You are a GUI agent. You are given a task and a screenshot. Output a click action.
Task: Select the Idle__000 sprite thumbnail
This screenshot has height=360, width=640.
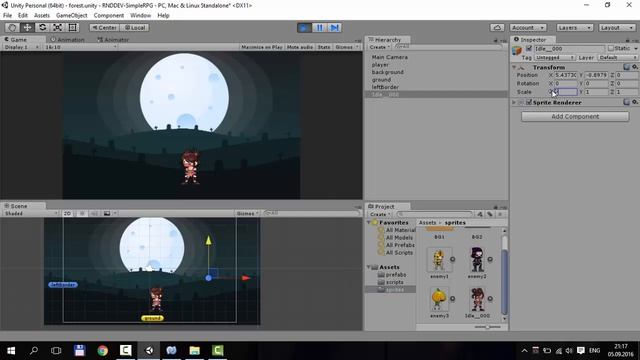(x=477, y=299)
